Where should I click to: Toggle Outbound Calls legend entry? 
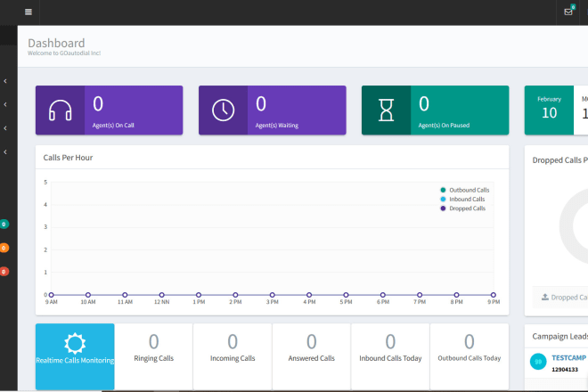coord(465,190)
